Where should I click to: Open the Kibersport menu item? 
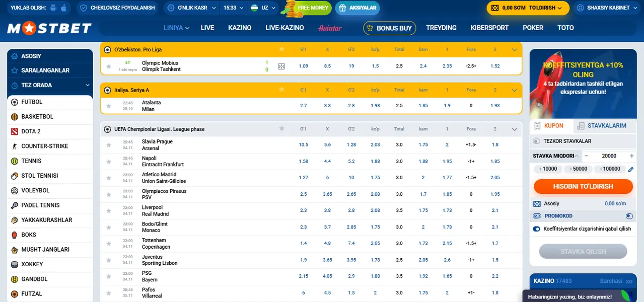tap(489, 28)
